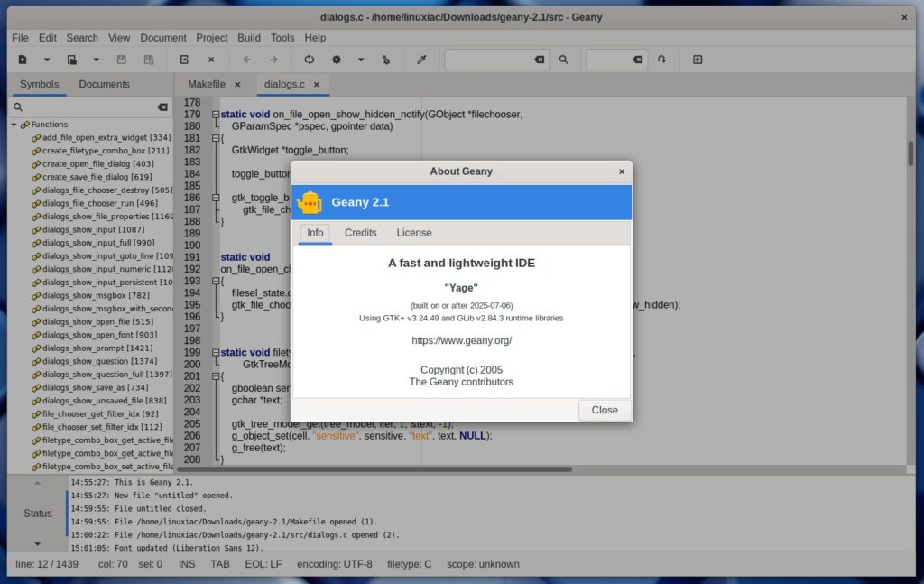Click the navigate back arrow icon
Viewport: 924px width, 584px height.
pos(246,60)
